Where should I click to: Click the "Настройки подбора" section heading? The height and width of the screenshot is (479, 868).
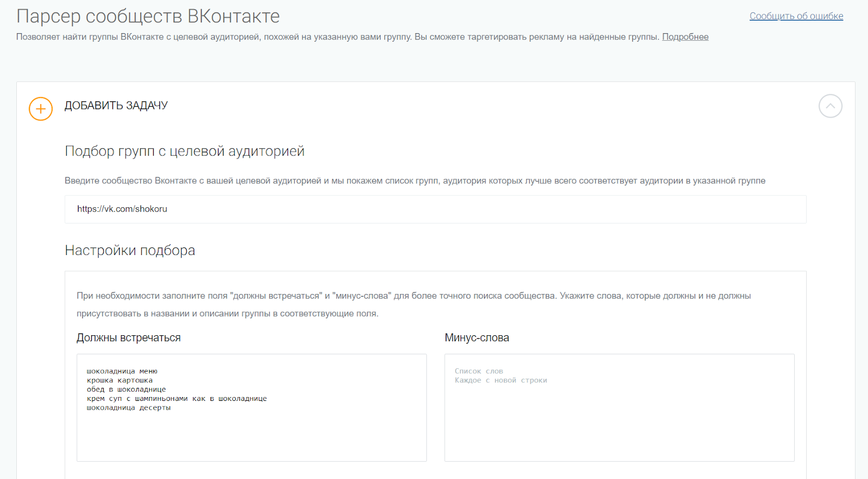[x=130, y=251]
